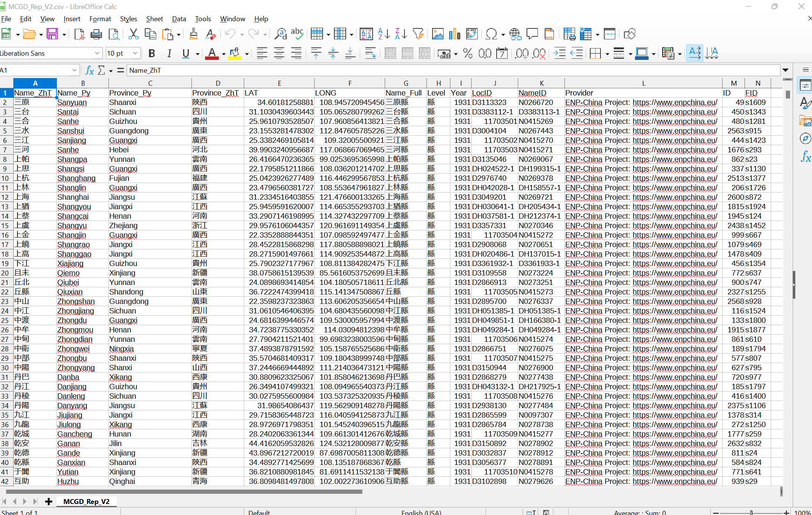Open the Function Wizard fx icon
This screenshot has height=515, width=812.
click(x=89, y=70)
